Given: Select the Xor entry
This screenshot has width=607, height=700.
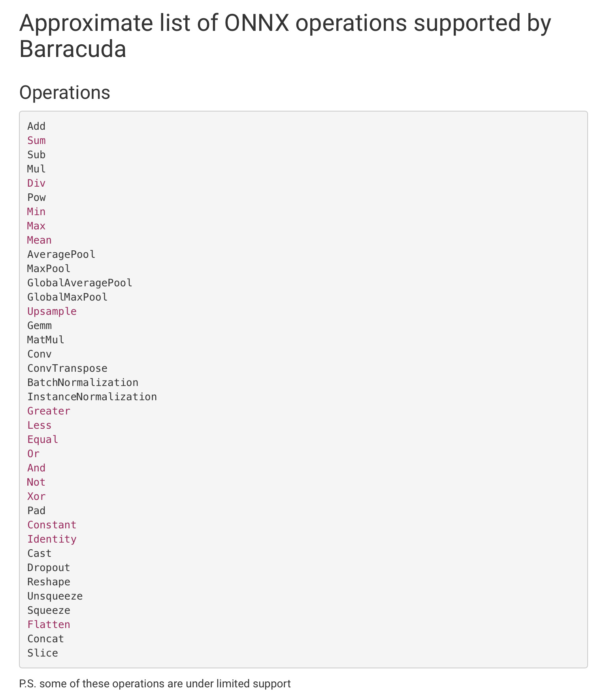Looking at the screenshot, I should point(36,496).
